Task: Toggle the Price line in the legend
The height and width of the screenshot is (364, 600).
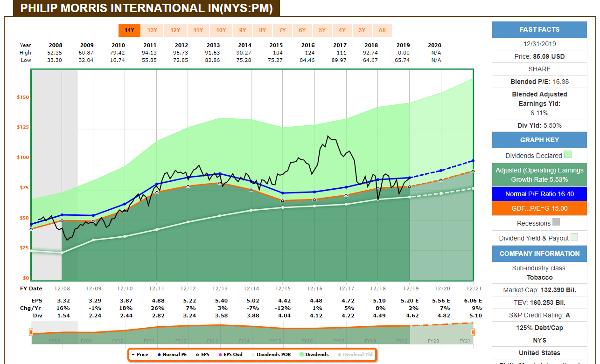Action: [140, 354]
